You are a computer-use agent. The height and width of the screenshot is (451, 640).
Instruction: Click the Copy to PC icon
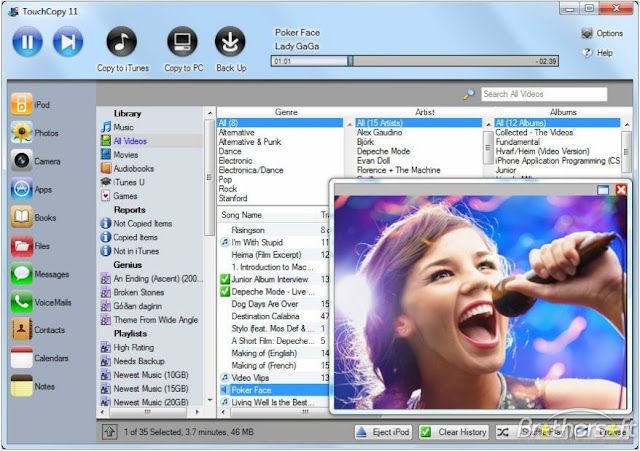coord(182,41)
